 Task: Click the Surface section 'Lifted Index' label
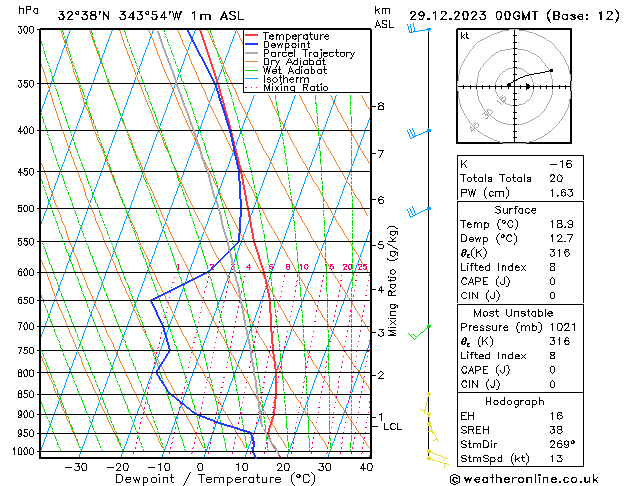493,267
